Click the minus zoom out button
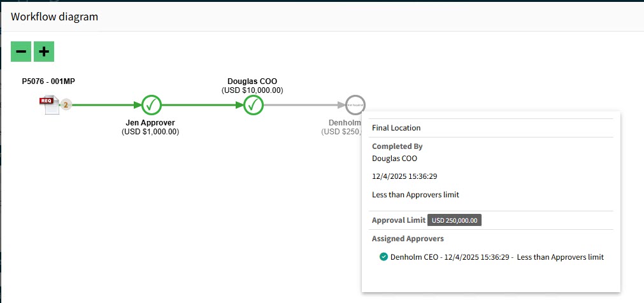 (x=21, y=52)
